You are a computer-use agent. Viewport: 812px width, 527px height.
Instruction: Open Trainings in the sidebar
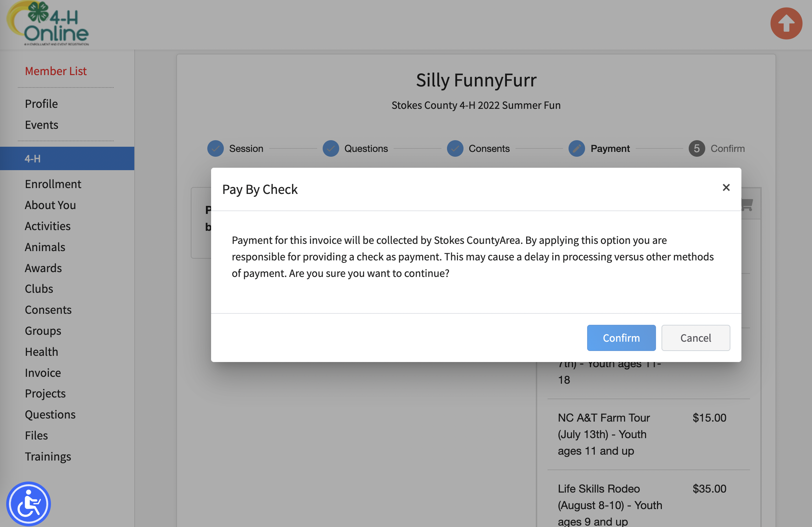[x=48, y=456]
